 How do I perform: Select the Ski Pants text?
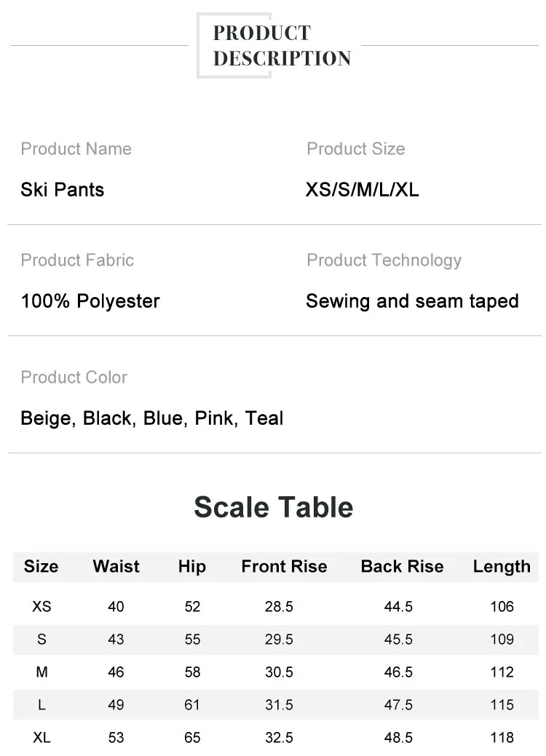(x=62, y=190)
